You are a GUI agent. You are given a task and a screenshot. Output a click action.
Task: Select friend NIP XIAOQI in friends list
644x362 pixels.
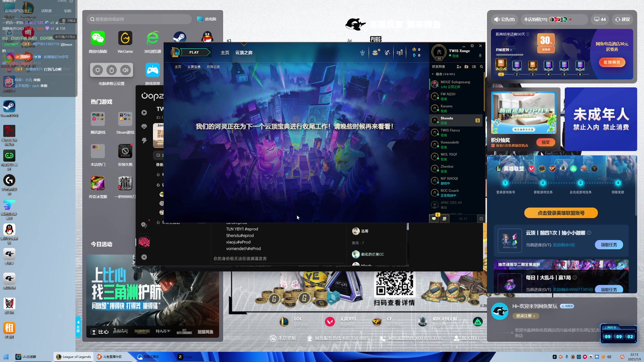(456, 181)
